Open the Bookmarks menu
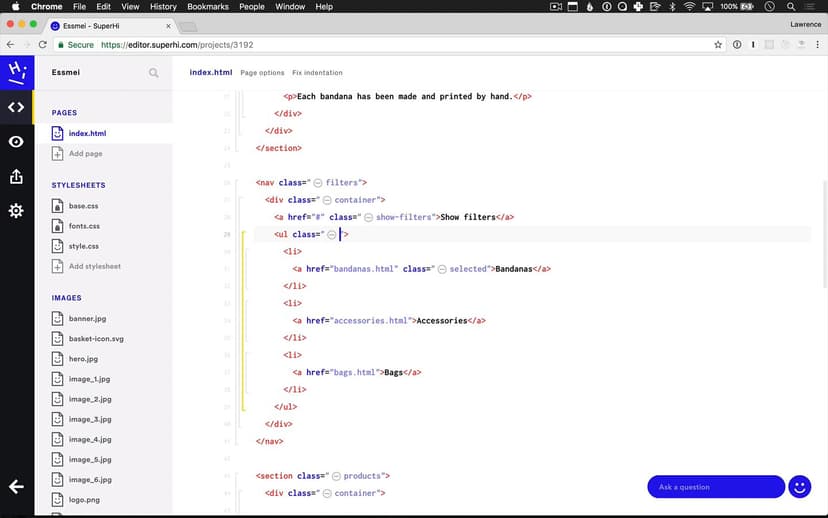This screenshot has width=828, height=518. (207, 7)
